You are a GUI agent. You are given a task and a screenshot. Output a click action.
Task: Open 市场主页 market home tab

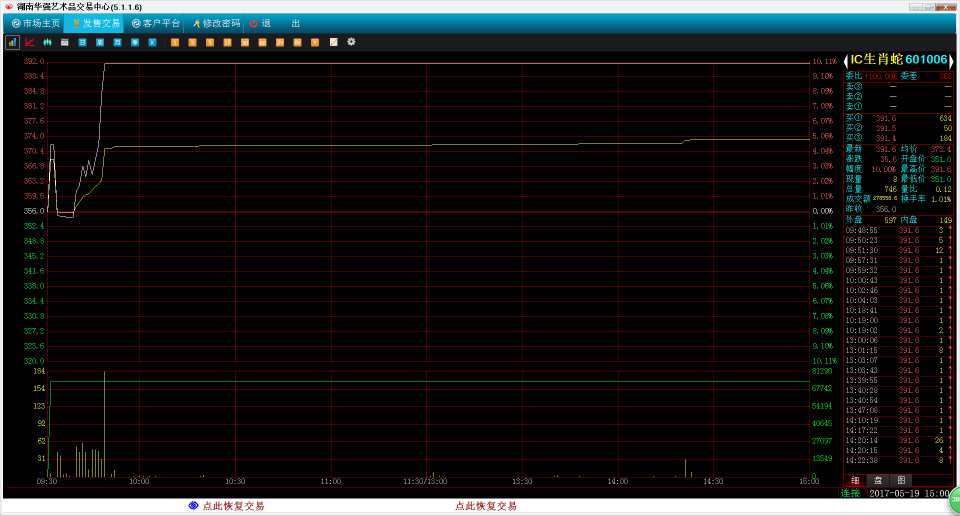(36, 23)
